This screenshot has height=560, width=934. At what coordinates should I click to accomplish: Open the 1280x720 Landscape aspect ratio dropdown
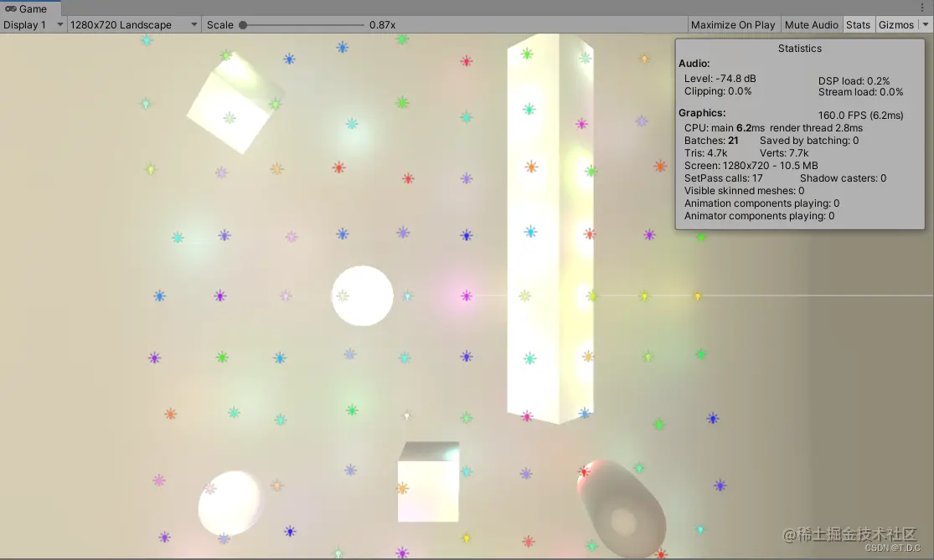click(x=132, y=24)
